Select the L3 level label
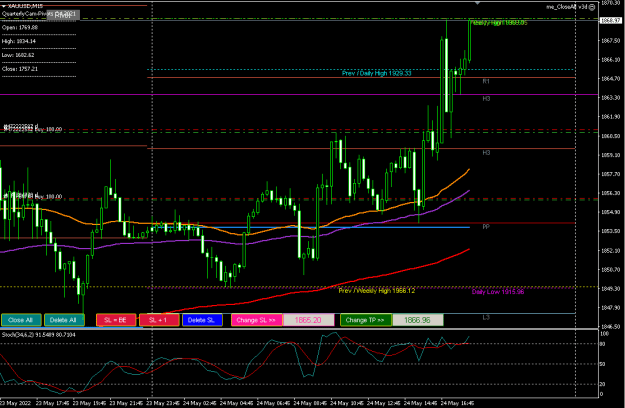The image size is (625, 408). click(x=486, y=318)
